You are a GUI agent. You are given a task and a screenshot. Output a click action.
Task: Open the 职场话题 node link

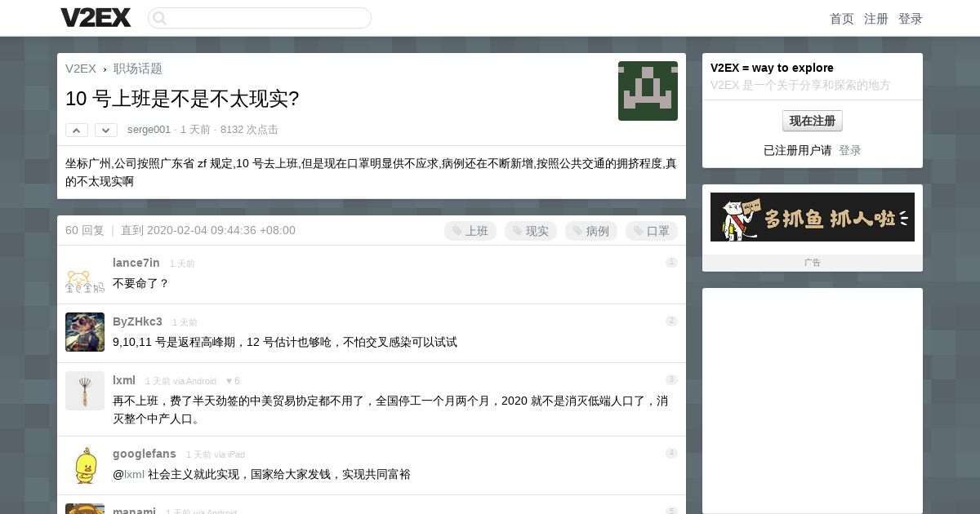(138, 69)
